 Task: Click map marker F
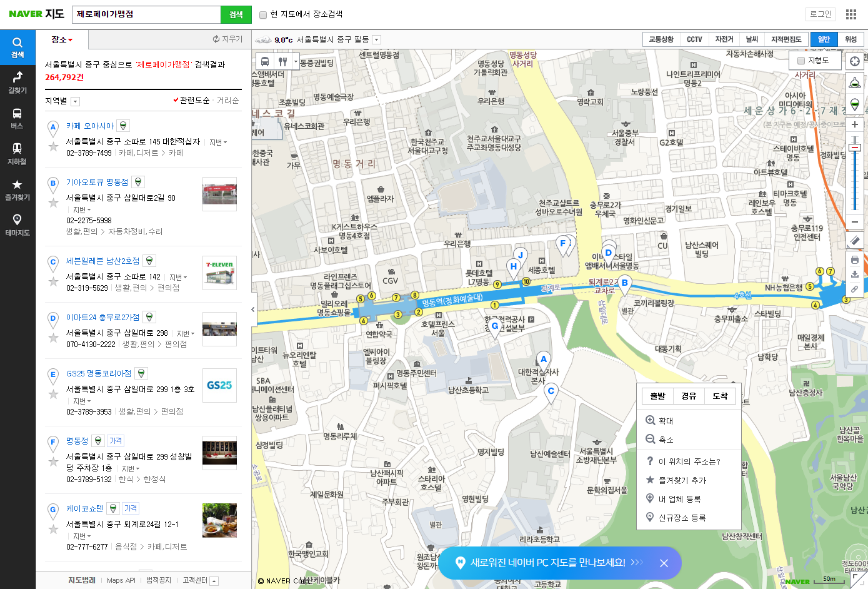click(564, 245)
